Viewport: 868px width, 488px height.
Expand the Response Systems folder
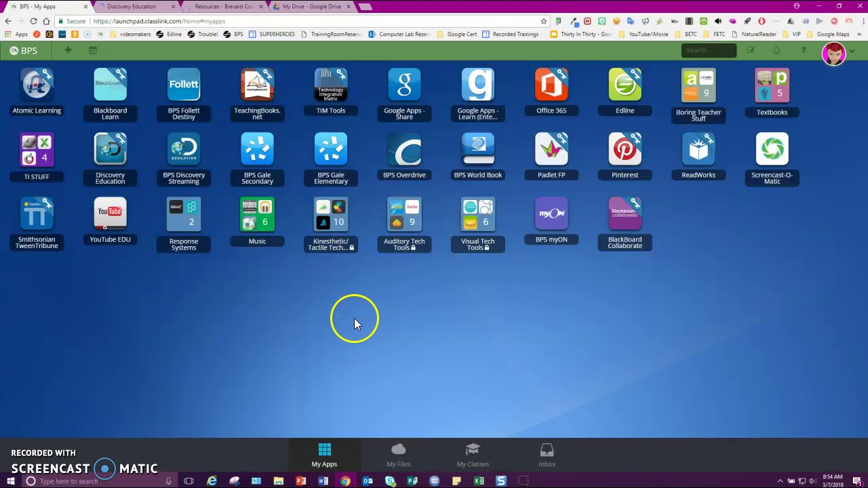pos(184,215)
